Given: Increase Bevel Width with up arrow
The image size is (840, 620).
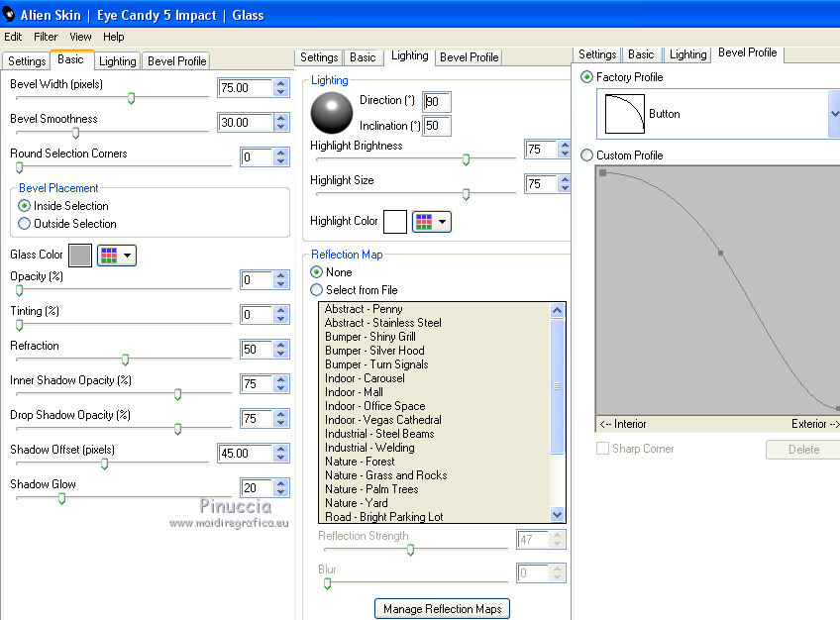Looking at the screenshot, I should (x=281, y=82).
